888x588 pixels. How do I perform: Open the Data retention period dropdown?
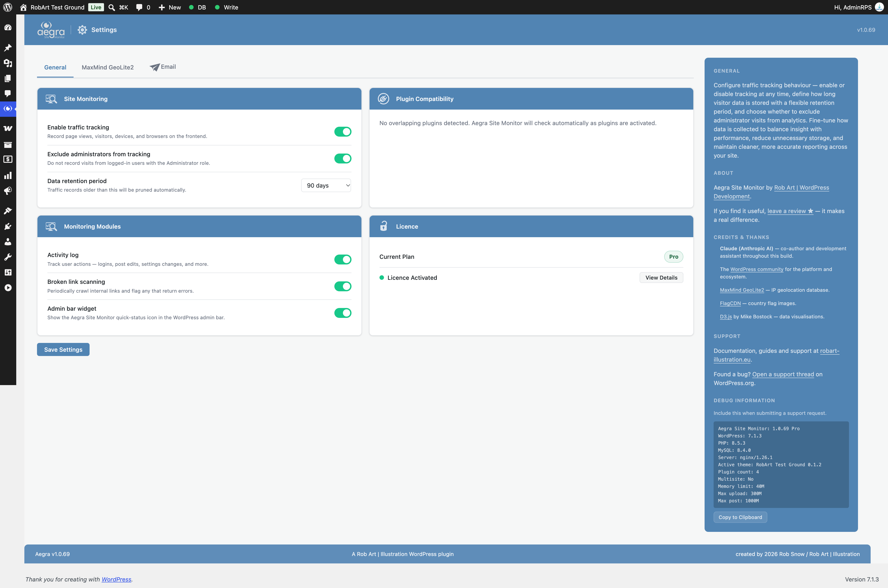326,185
